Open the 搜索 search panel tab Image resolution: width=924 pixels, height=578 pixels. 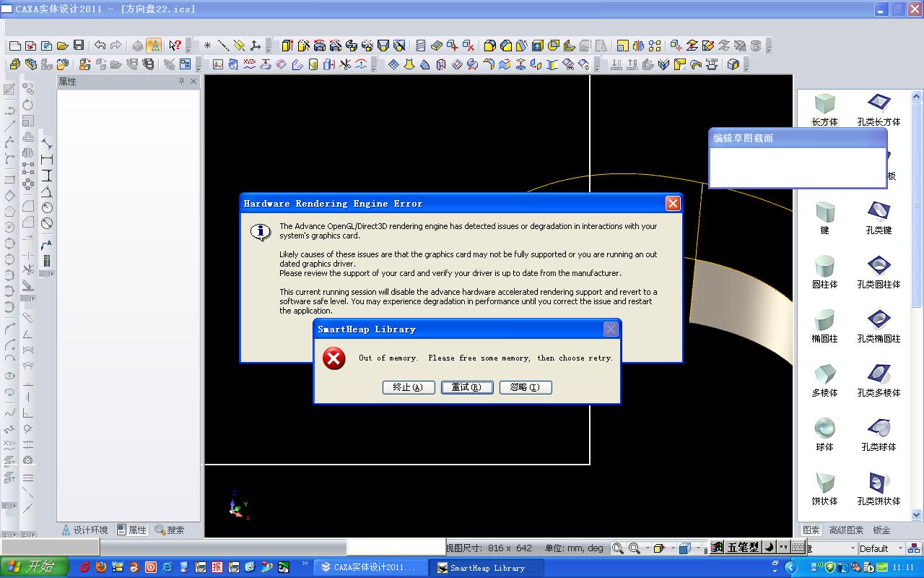170,530
